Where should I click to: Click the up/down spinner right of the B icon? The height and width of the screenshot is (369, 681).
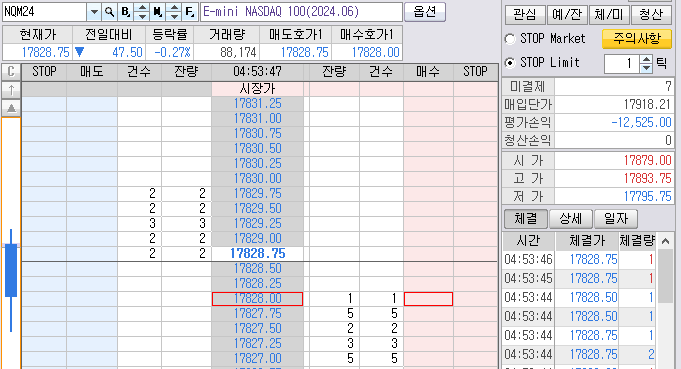(142, 12)
